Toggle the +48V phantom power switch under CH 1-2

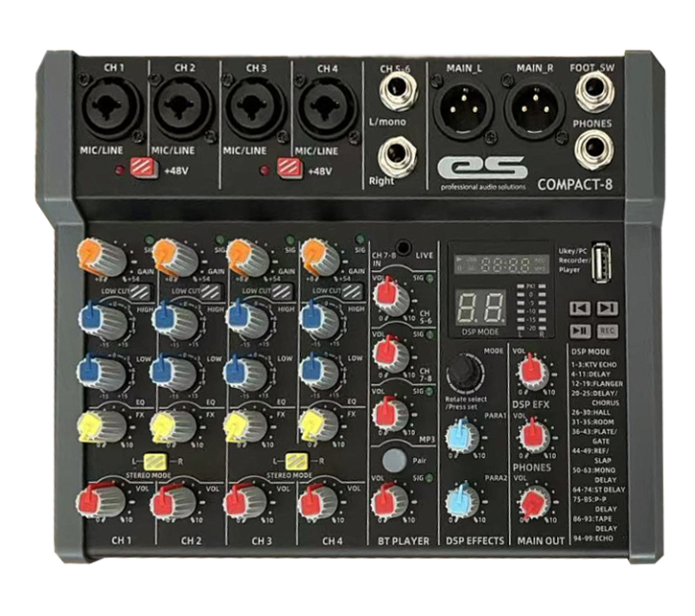(144, 169)
